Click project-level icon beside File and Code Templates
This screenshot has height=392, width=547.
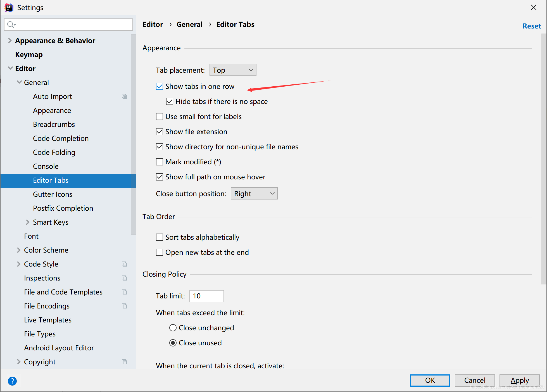124,292
